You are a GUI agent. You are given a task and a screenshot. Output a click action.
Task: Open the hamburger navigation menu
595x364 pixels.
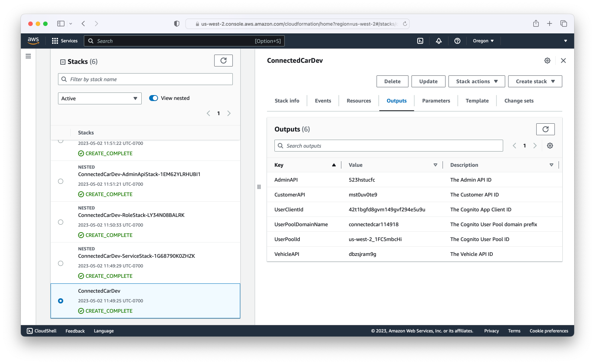click(x=28, y=56)
